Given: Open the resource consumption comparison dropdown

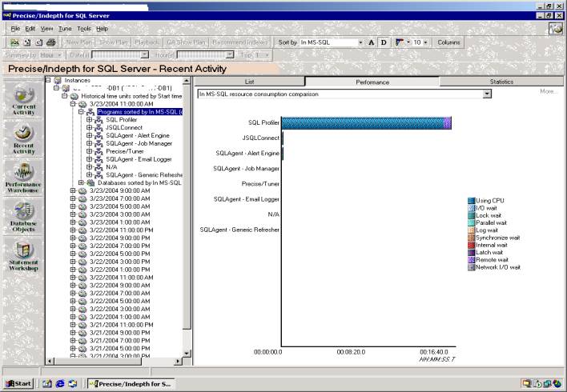Looking at the screenshot, I should tap(487, 94).
